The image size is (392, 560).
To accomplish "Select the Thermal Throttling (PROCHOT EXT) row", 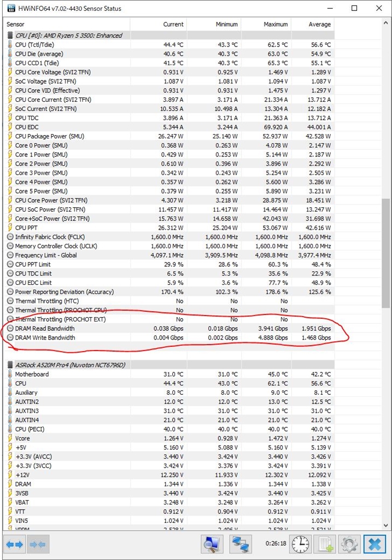I will click(x=169, y=319).
